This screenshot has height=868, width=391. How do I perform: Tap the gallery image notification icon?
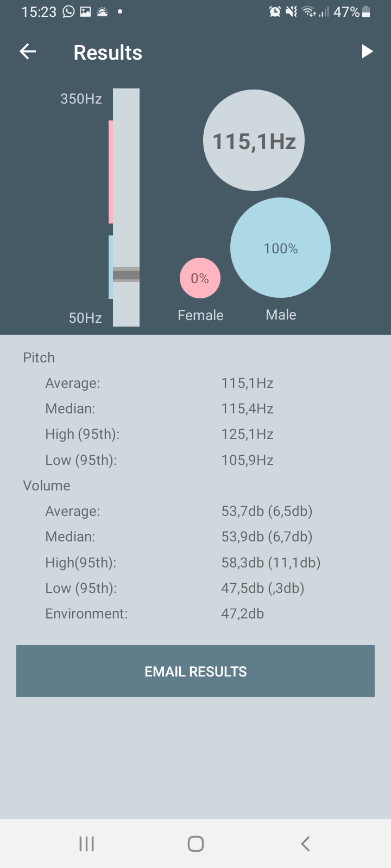pyautogui.click(x=85, y=11)
